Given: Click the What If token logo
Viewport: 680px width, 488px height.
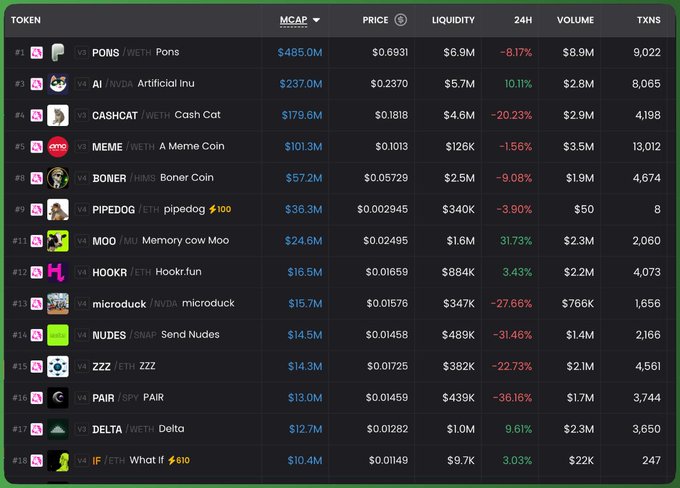Looking at the screenshot, I should tap(58, 461).
